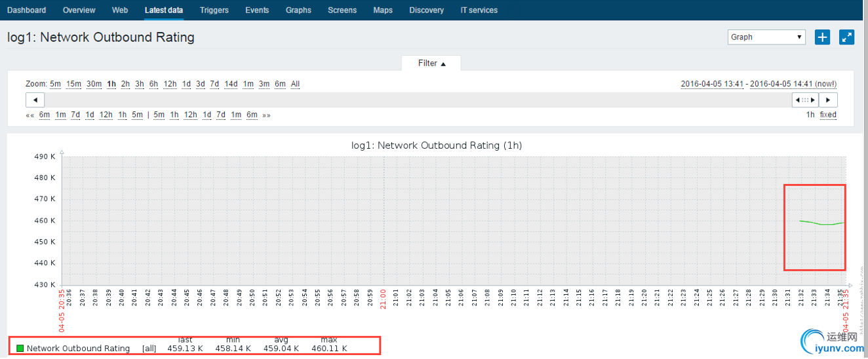The width and height of the screenshot is (868, 359).
Task: Click the max value 460.11 K
Action: 328,349
